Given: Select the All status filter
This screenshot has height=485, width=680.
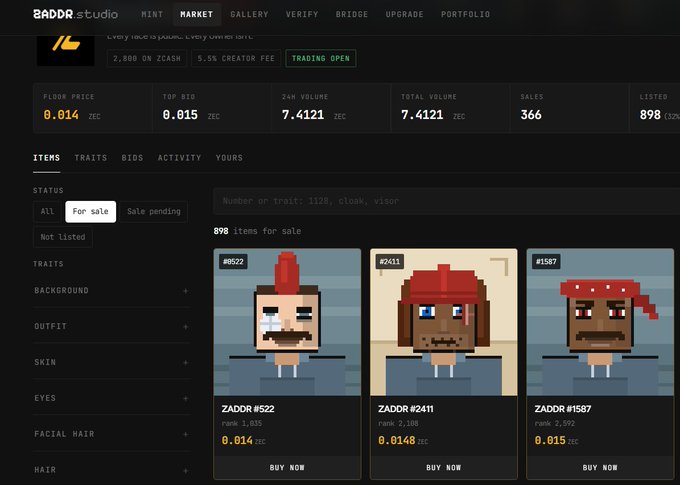Looking at the screenshot, I should pyautogui.click(x=47, y=212).
